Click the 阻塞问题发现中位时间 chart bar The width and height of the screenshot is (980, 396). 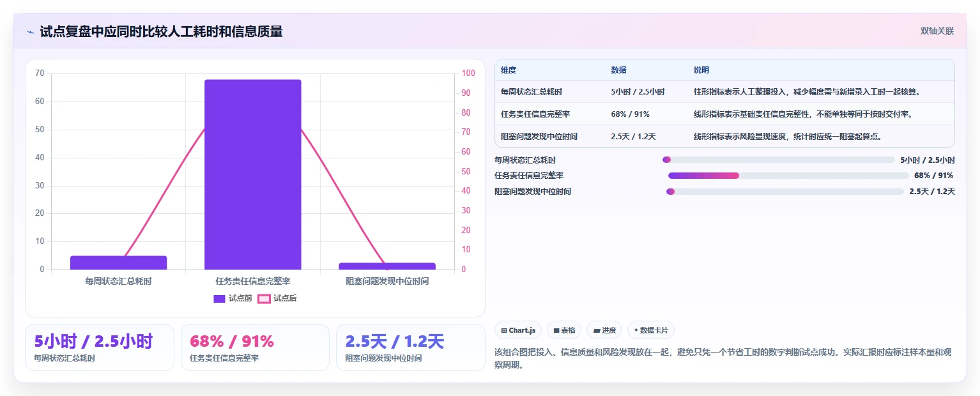[x=387, y=266]
